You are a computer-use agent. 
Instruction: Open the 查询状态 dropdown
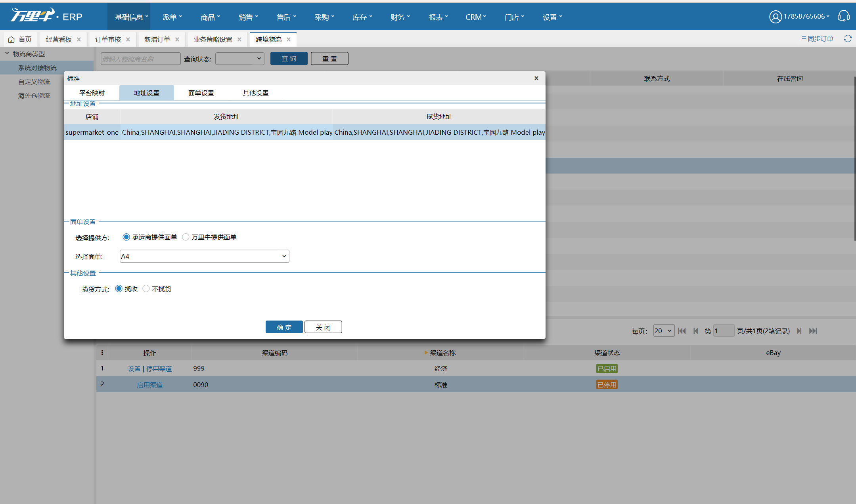240,59
